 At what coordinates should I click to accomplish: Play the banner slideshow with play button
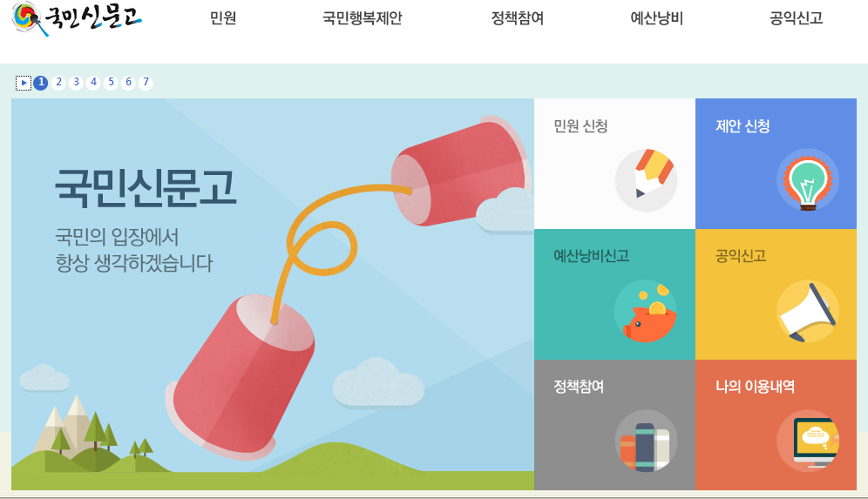pos(24,83)
